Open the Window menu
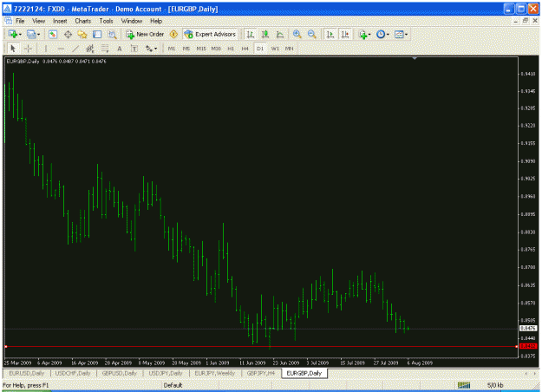This screenshot has width=542, height=392. [131, 21]
